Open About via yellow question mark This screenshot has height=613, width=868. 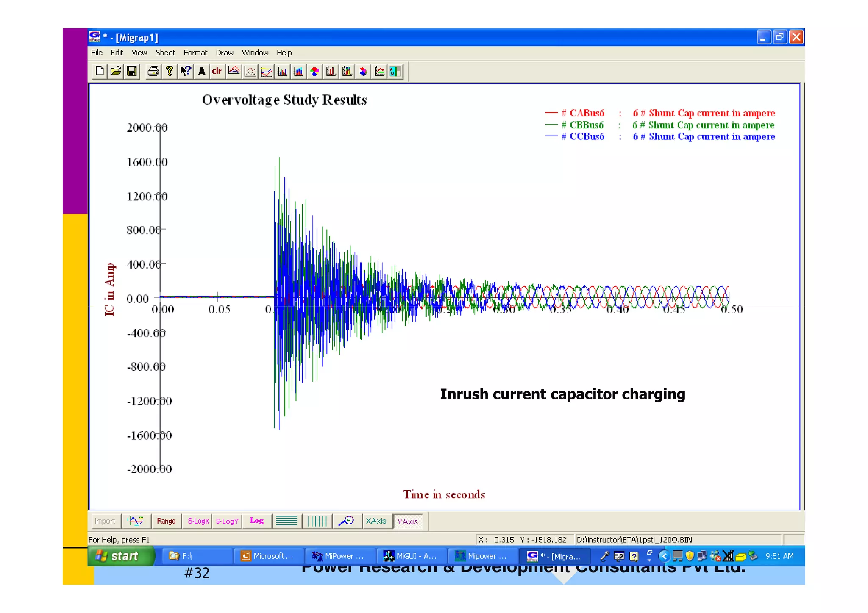point(170,71)
